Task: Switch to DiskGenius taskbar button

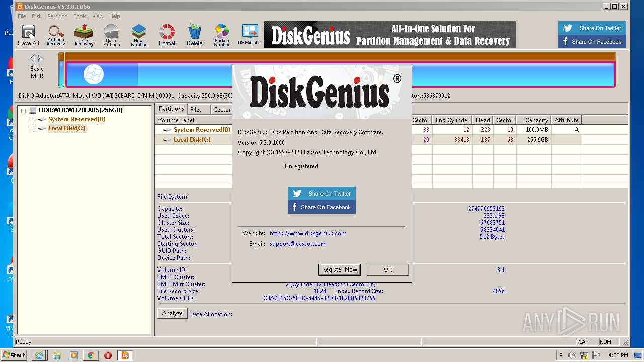Action: click(x=125, y=355)
